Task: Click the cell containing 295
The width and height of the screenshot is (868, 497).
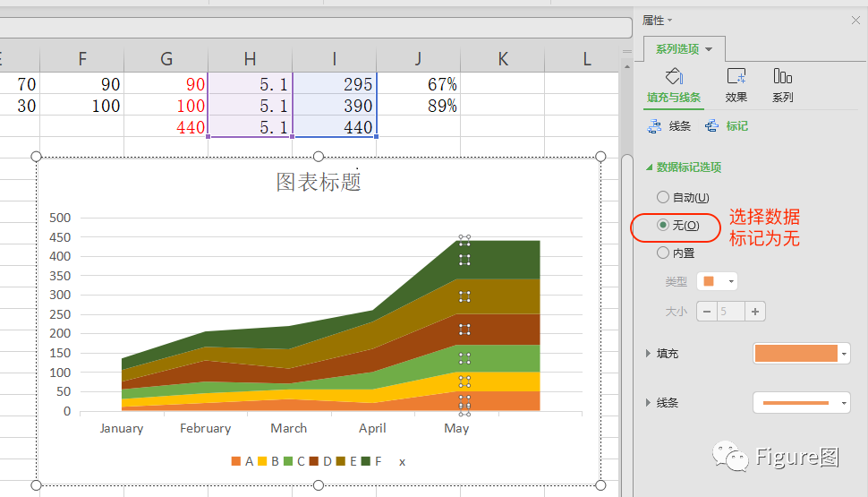Action: [x=335, y=83]
